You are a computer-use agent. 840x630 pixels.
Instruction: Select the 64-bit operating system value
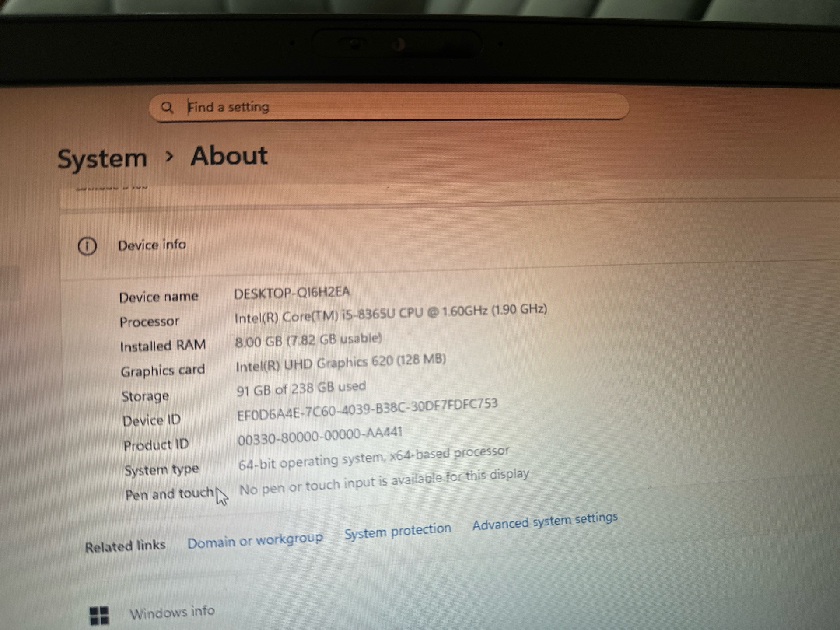[x=374, y=458]
